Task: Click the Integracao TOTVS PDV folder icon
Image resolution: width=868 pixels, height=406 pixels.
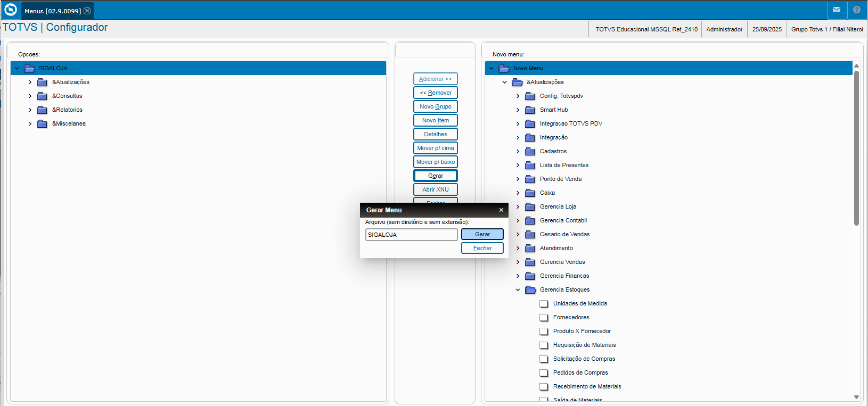Action: [x=530, y=123]
